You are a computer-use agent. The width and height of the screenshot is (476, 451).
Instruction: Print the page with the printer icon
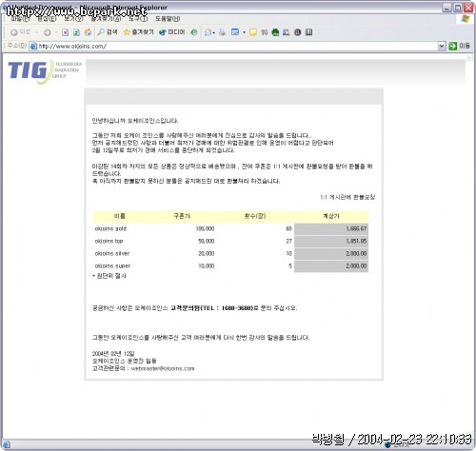click(x=222, y=32)
